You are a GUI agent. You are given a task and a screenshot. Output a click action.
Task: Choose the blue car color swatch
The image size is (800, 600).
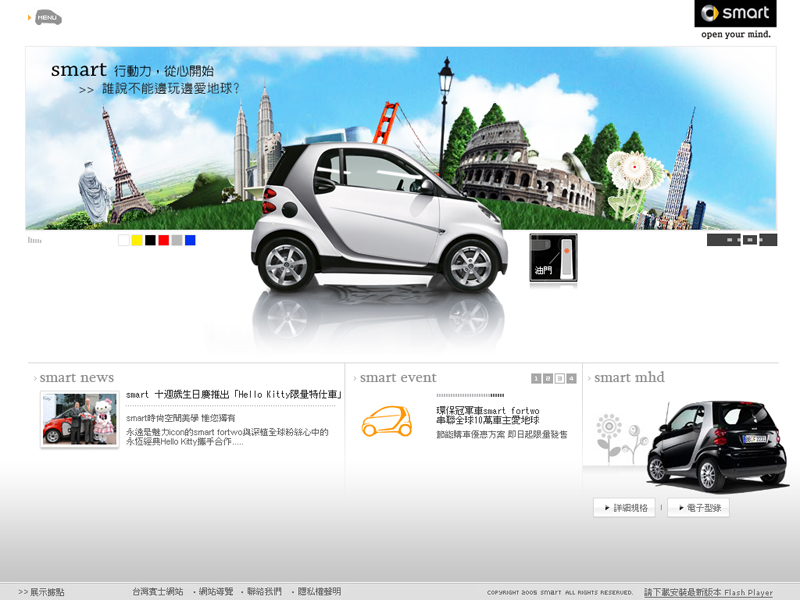click(x=190, y=240)
